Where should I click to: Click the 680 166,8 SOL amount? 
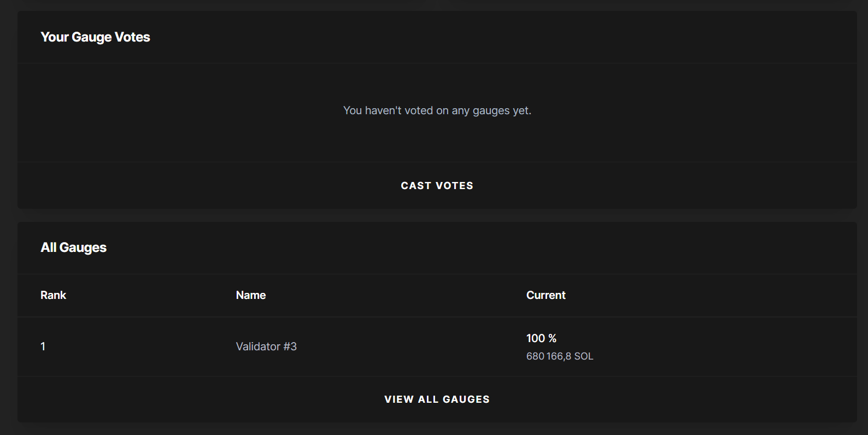[560, 356]
